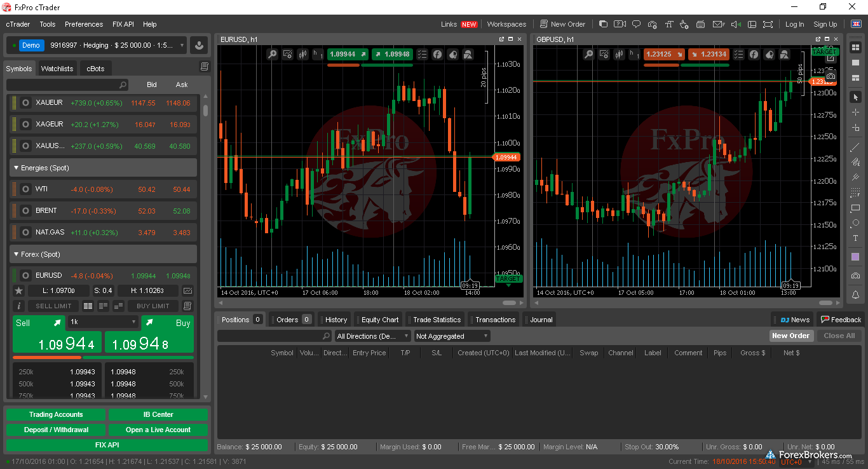
Task: Click the Deposit / Withdrawal button
Action: click(56, 430)
